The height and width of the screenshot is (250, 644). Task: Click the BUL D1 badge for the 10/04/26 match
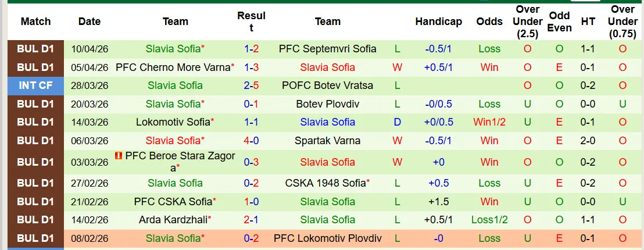35,49
